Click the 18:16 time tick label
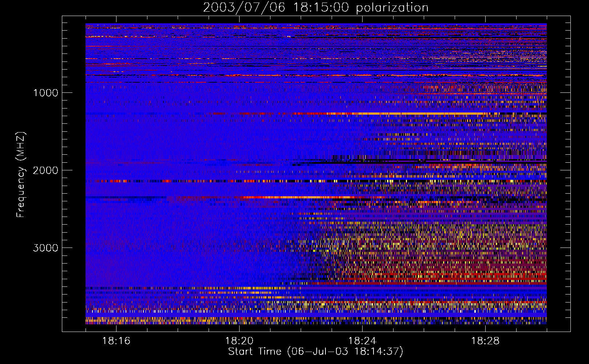This screenshot has height=364, width=589. [x=116, y=341]
